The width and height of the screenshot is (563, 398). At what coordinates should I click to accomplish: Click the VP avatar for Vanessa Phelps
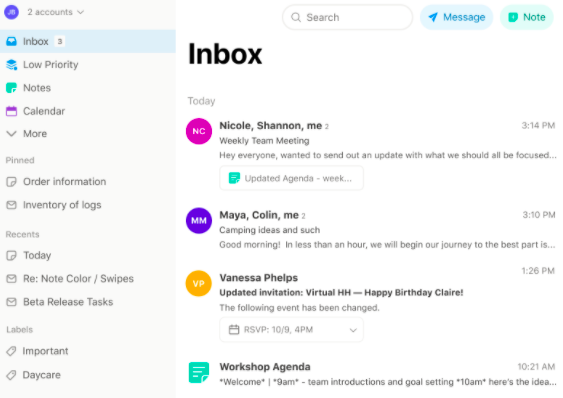tap(199, 283)
